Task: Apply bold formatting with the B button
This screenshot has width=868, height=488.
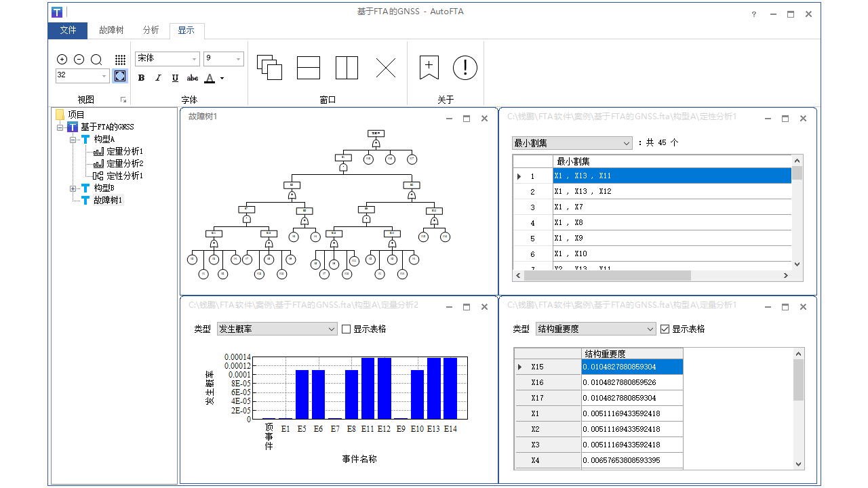Action: [x=141, y=78]
